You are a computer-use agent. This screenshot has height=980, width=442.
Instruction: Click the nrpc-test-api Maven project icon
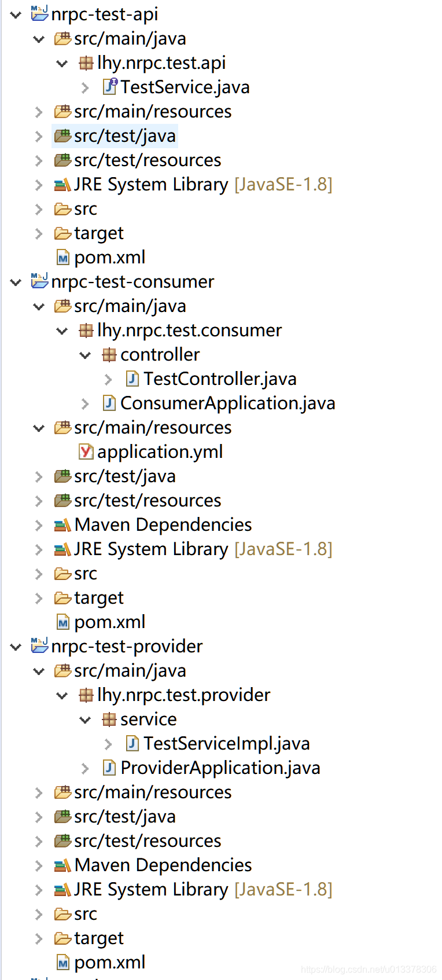click(40, 13)
